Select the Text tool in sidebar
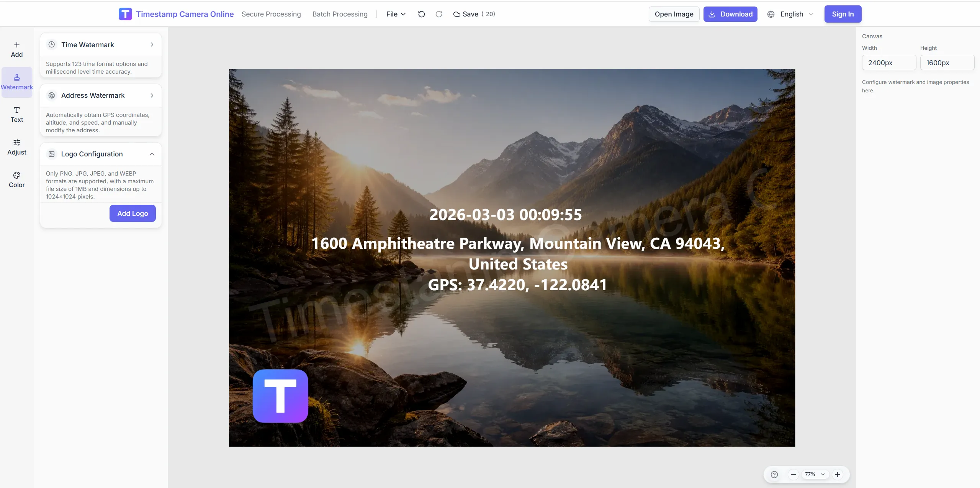The height and width of the screenshot is (488, 980). coord(17,115)
